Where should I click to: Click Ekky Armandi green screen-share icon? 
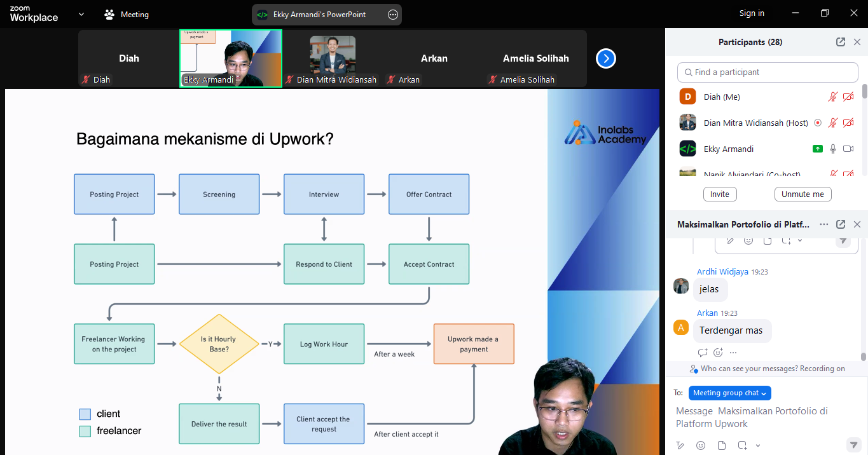[818, 149]
